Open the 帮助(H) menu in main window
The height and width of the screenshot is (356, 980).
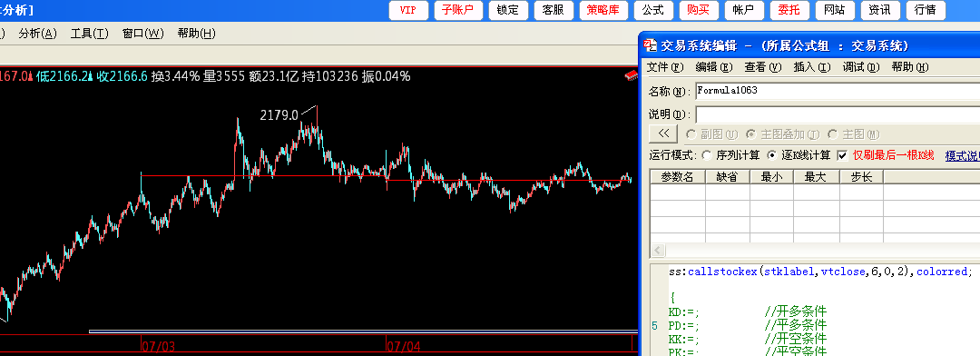(196, 34)
